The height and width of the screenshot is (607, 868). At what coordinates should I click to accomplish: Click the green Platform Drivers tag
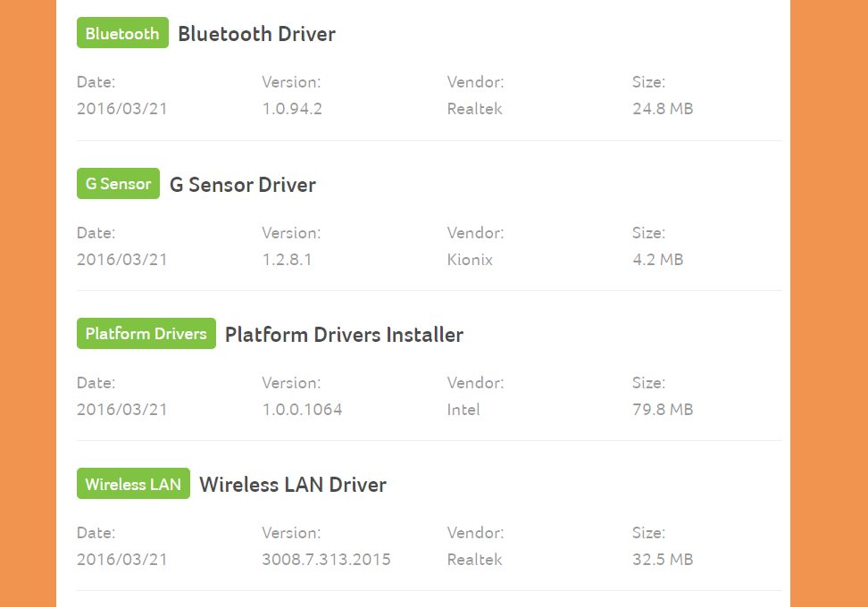click(x=146, y=333)
